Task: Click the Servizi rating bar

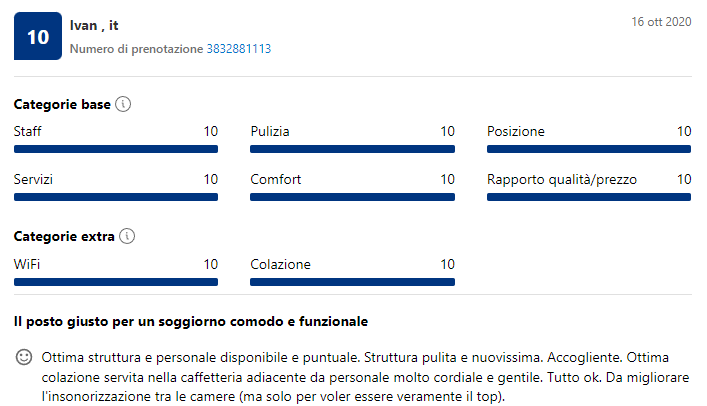Action: coord(116,197)
